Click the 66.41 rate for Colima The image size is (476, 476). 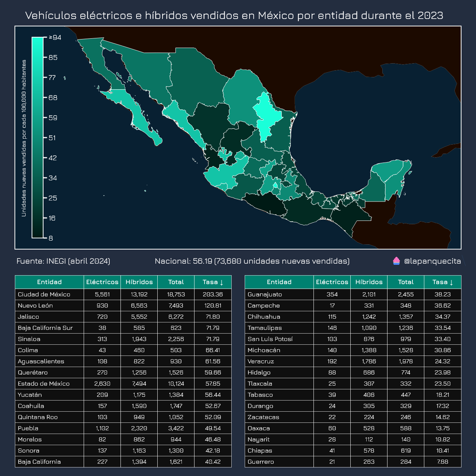[213, 350]
